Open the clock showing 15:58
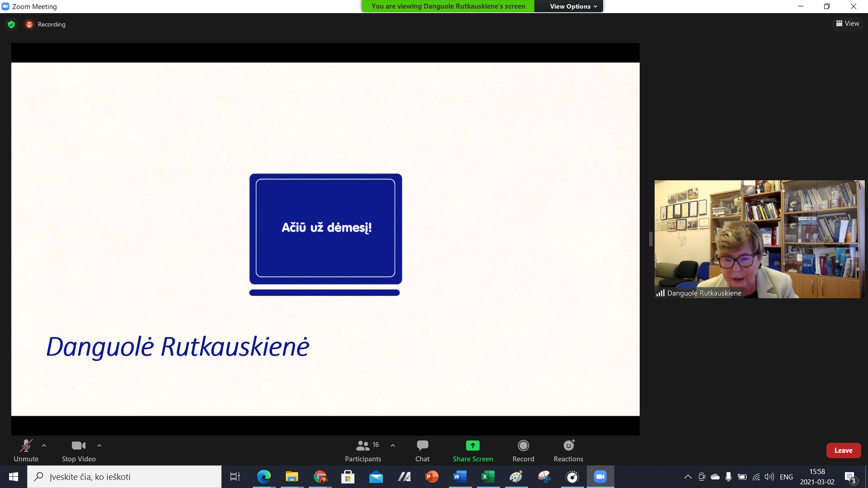868x488 pixels. (x=817, y=477)
